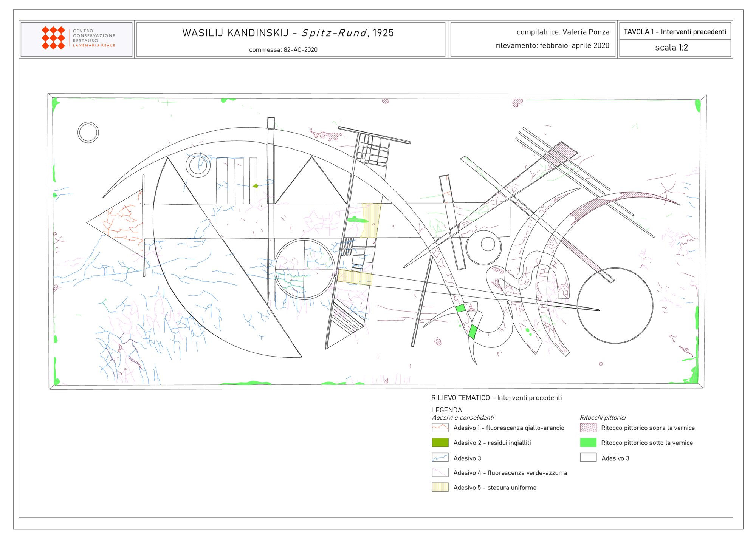Click 'Ritocco pittorico sopra la vernice' label
Screen dimensions: 756x534
tap(648, 428)
